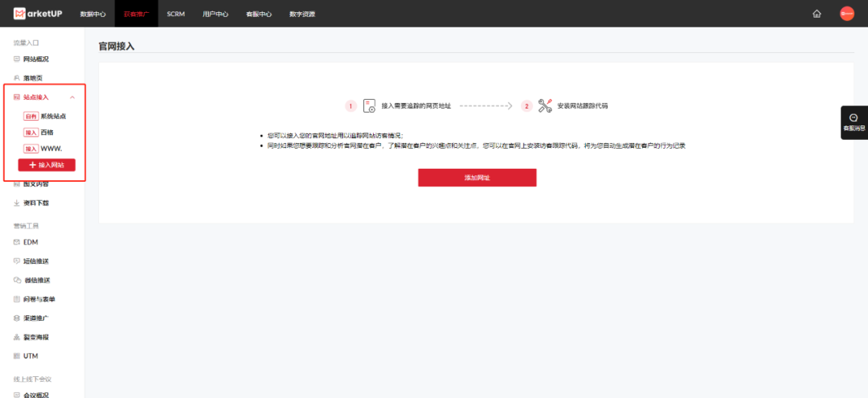
Task: Select the 获客推广 top menu
Action: point(136,14)
